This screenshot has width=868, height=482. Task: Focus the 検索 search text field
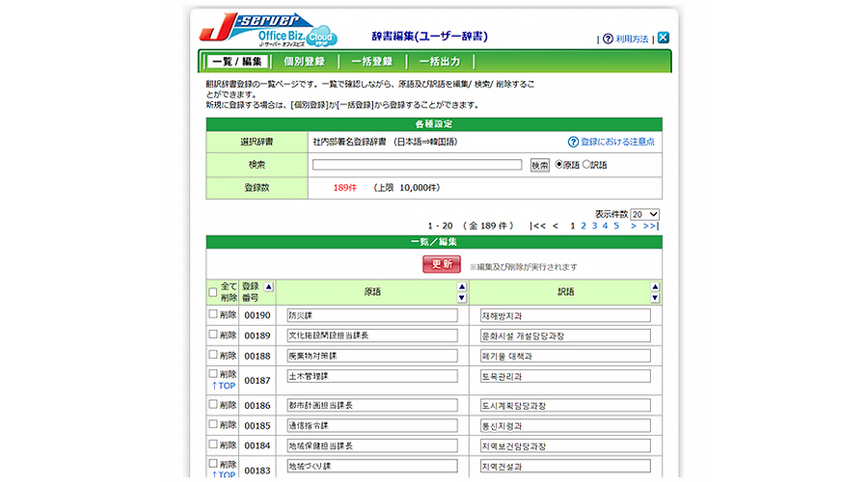(417, 164)
